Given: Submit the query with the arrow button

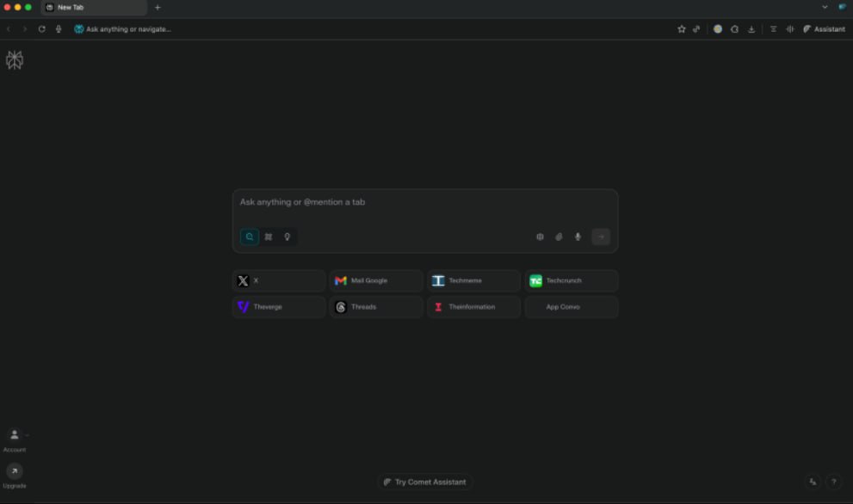Looking at the screenshot, I should [601, 237].
